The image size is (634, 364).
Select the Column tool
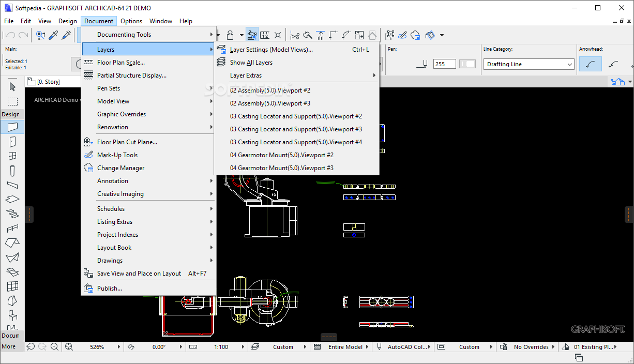(x=12, y=170)
